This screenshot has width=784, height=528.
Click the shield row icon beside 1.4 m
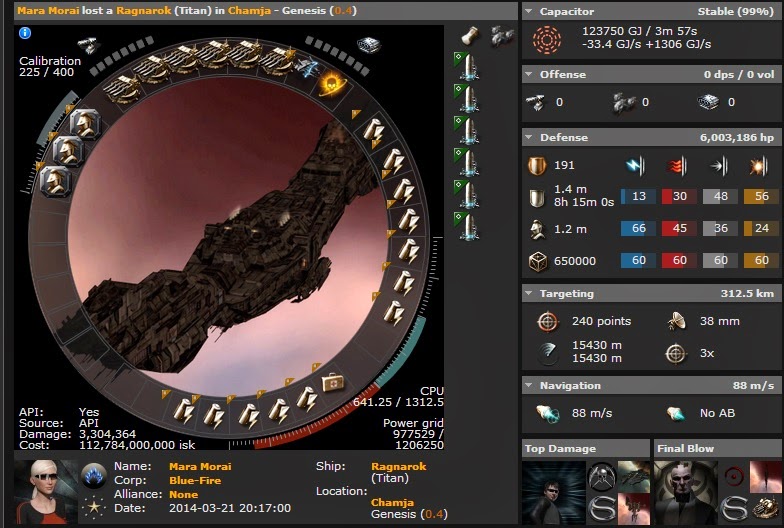tap(537, 198)
